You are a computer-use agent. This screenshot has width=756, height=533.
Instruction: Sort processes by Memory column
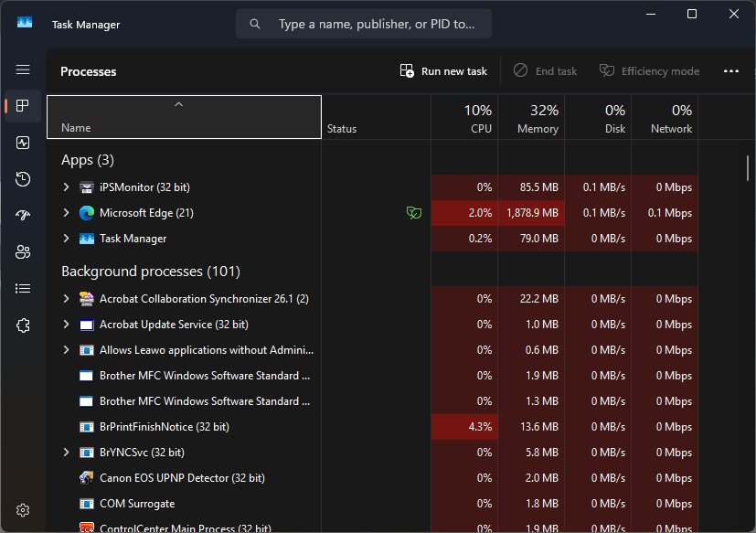(531, 117)
